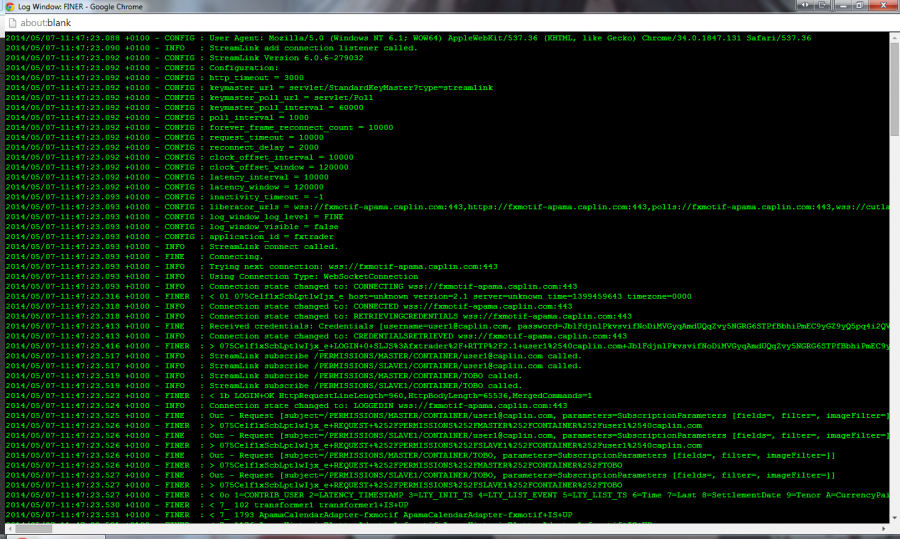Screen dimensions: 900x539
Task: Click the about:blank address text
Action: pyautogui.click(x=46, y=23)
